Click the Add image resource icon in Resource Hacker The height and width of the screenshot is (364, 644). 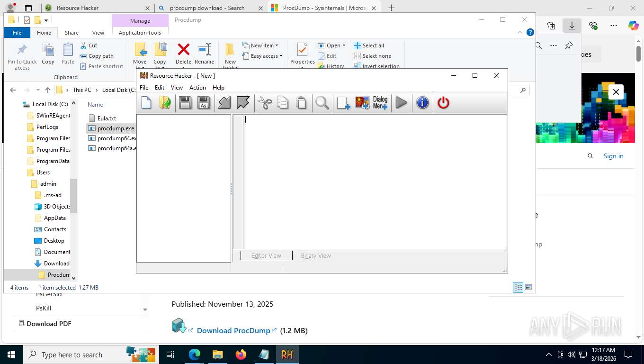(x=362, y=103)
